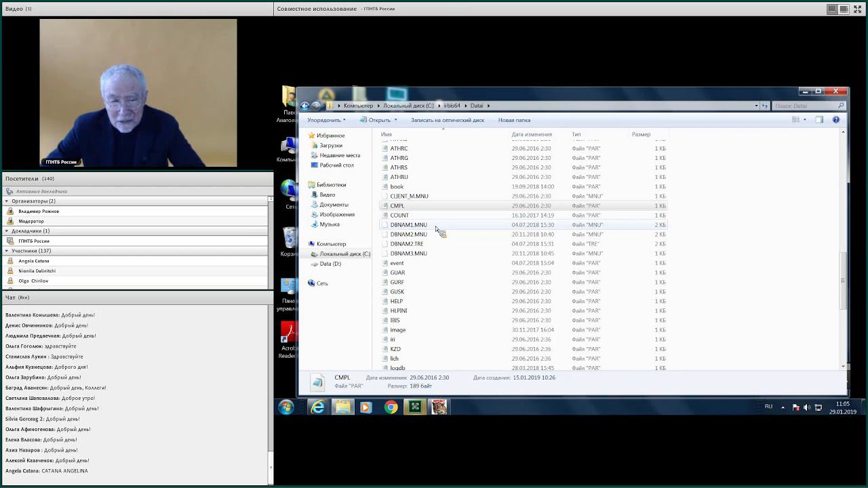Open the green X application in taskbar
The height and width of the screenshot is (488, 868).
[x=414, y=407]
